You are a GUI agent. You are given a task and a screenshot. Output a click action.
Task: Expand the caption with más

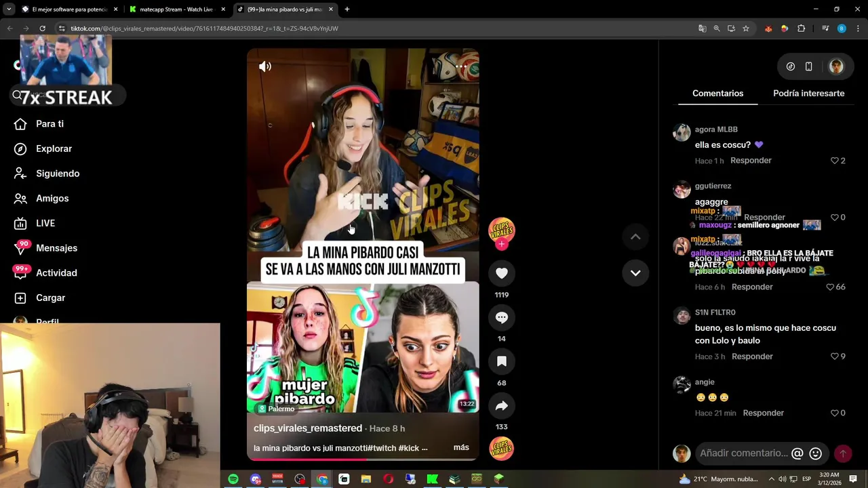[x=461, y=448]
